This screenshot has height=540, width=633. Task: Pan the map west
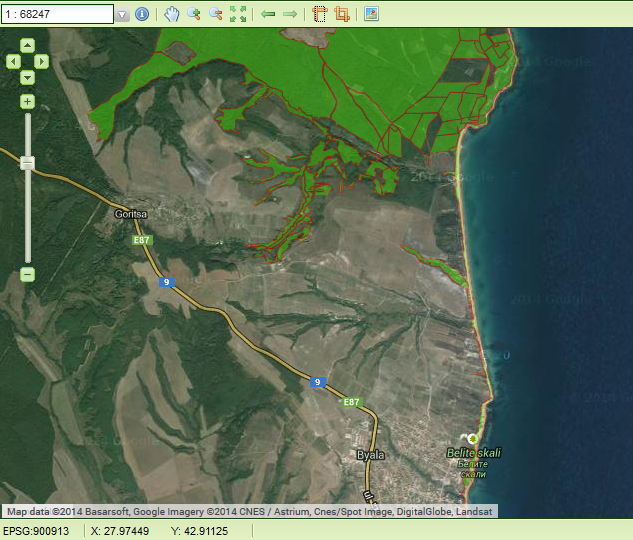13,61
